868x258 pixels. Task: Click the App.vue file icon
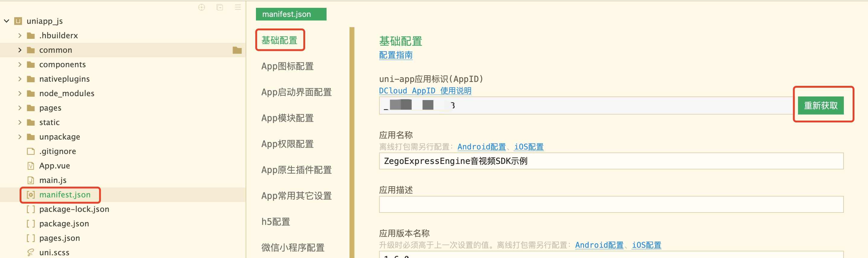tap(31, 166)
